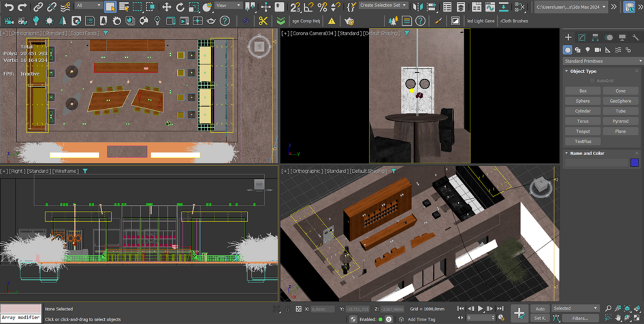Open the Utilities panel tab
This screenshot has width=644, height=324.
tap(636, 37)
